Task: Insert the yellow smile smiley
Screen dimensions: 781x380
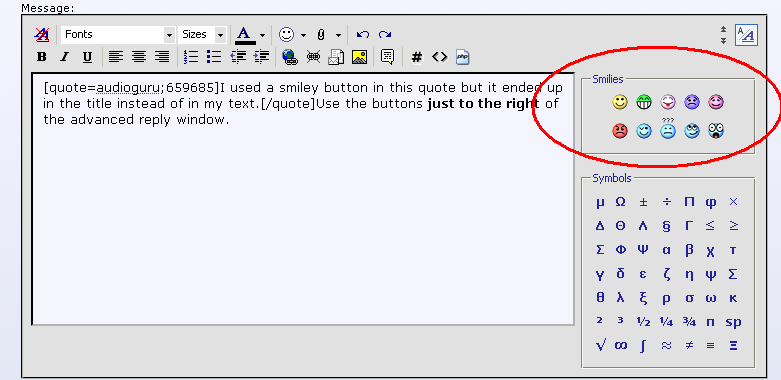Action: pos(620,102)
